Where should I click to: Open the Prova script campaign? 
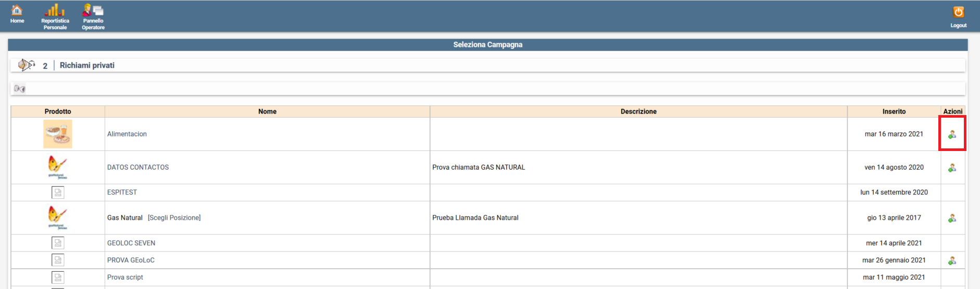click(125, 278)
